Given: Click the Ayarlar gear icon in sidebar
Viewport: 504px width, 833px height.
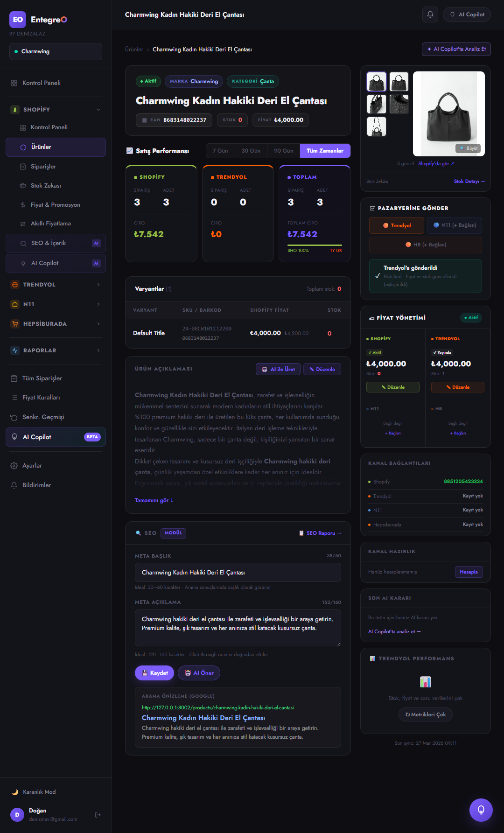Looking at the screenshot, I should (14, 466).
